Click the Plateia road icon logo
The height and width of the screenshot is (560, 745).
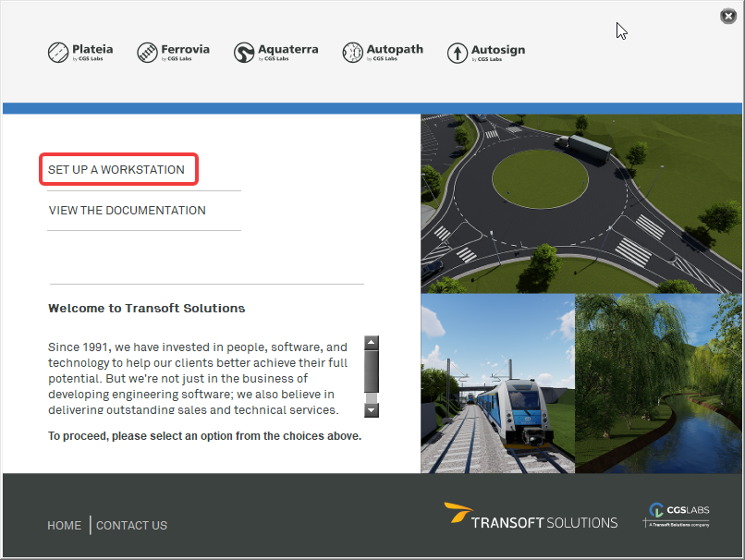coord(58,53)
